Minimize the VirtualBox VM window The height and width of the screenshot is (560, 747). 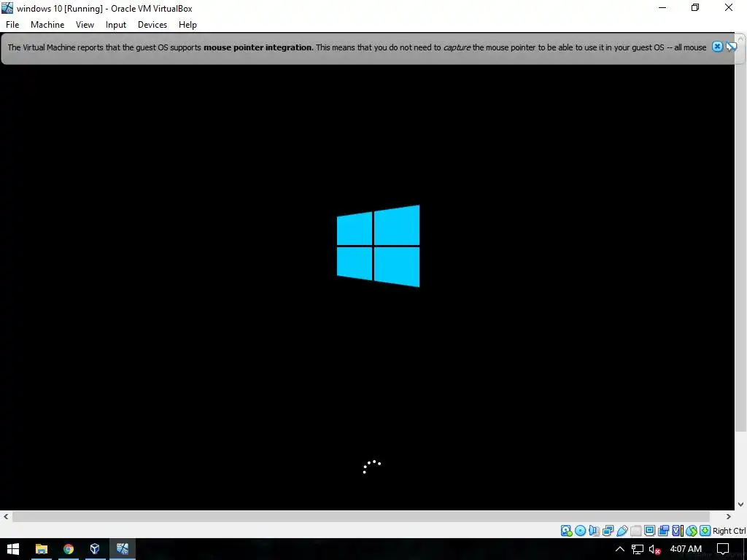tap(662, 7)
